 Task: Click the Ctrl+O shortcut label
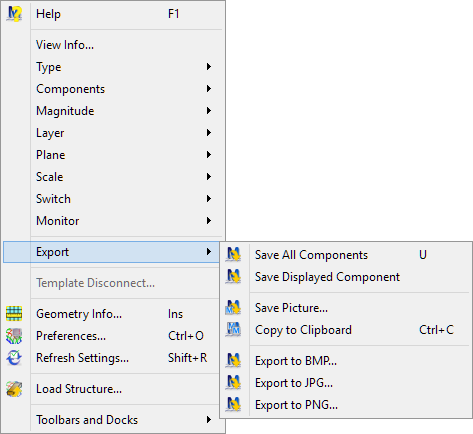186,336
